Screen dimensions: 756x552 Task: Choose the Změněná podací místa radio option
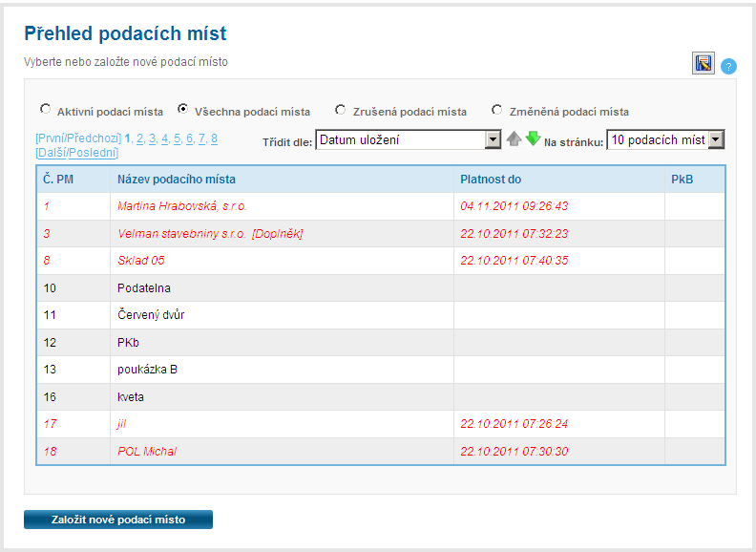click(x=497, y=110)
